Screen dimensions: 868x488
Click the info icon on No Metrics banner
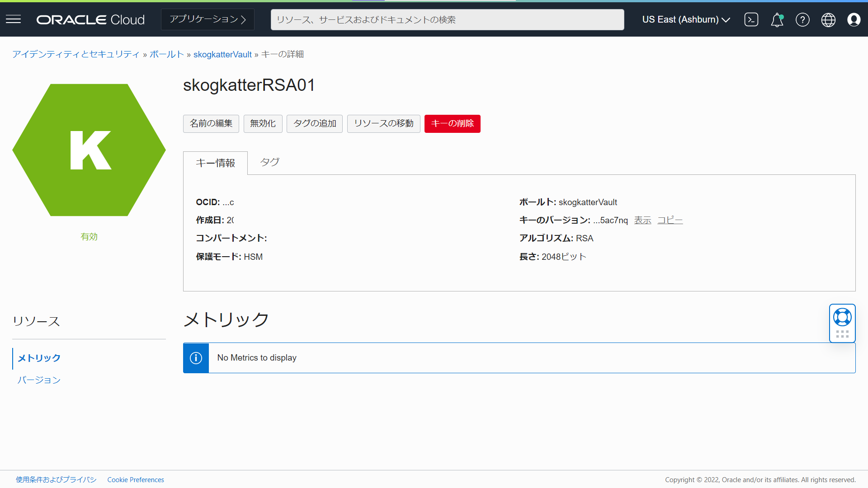[196, 358]
